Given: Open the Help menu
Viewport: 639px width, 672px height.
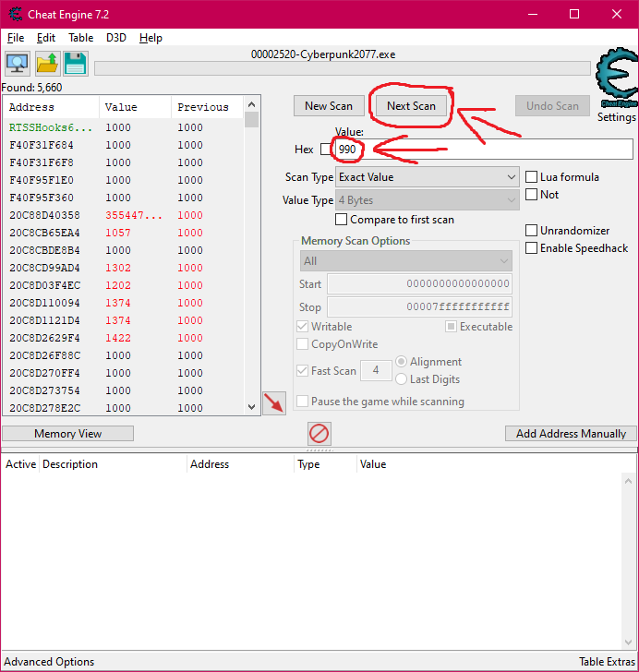Looking at the screenshot, I should click(x=151, y=38).
